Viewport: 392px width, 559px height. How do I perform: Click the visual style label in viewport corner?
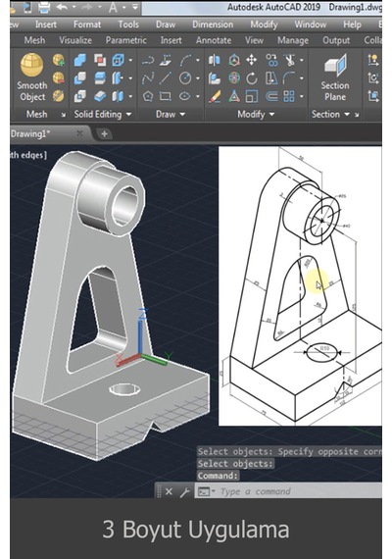click(28, 155)
